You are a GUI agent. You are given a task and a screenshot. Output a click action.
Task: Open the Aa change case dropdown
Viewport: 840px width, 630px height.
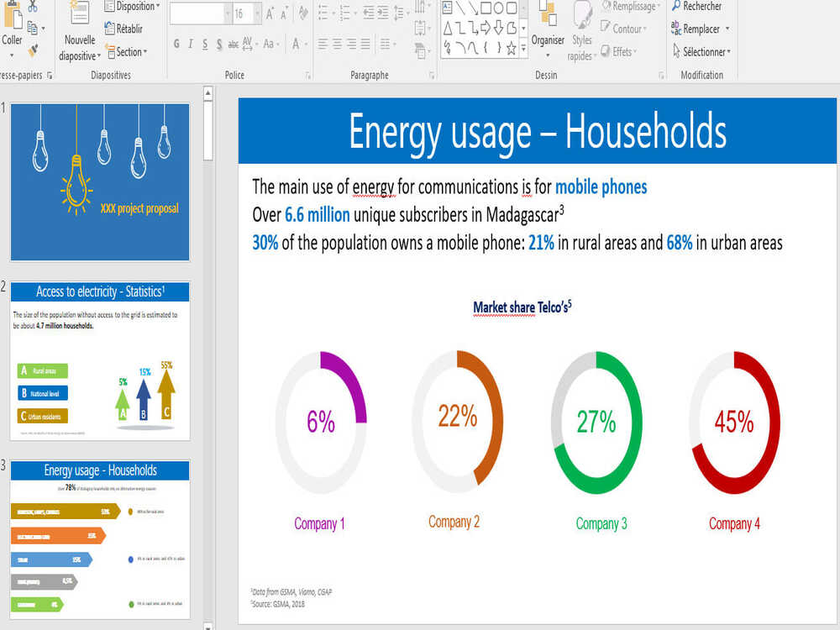tap(271, 44)
